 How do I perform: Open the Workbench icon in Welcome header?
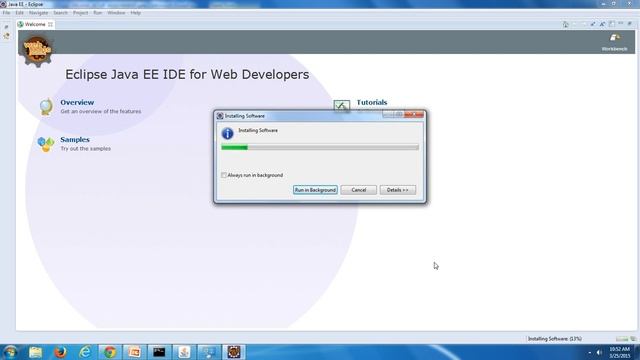[614, 38]
